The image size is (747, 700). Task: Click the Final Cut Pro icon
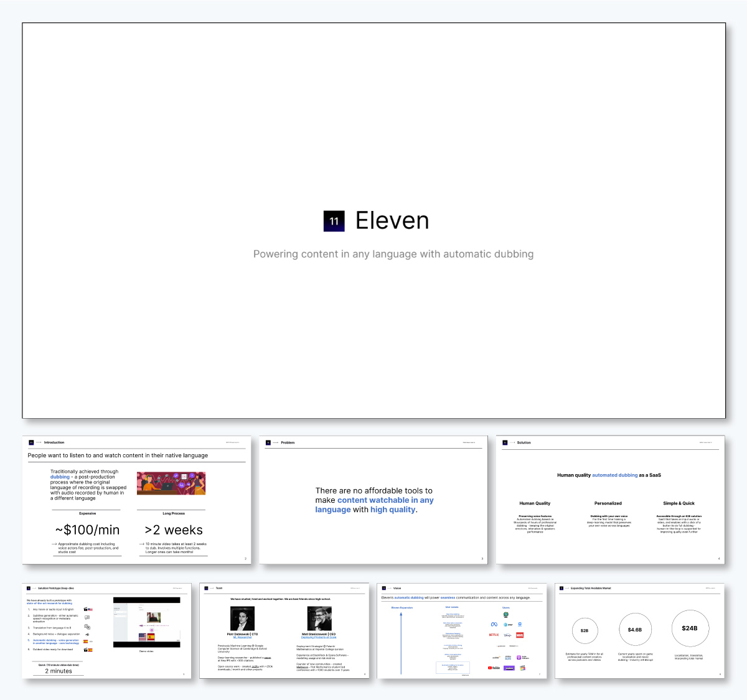coord(523,668)
